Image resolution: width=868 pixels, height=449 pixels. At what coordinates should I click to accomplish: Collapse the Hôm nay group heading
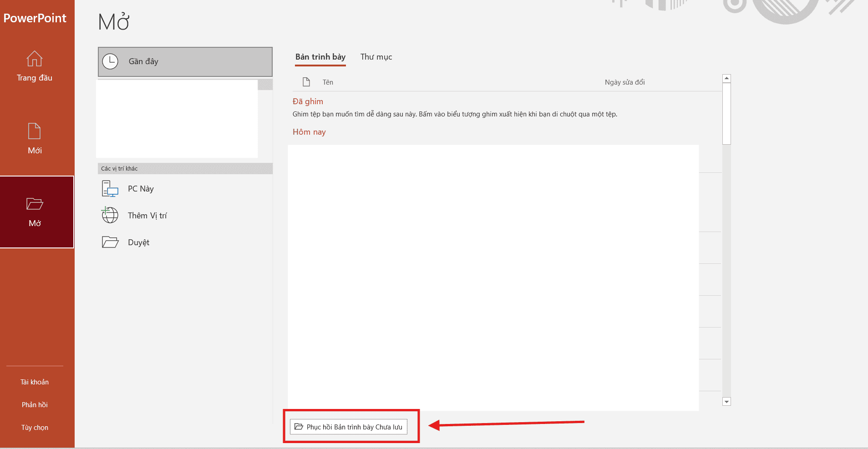coord(309,132)
